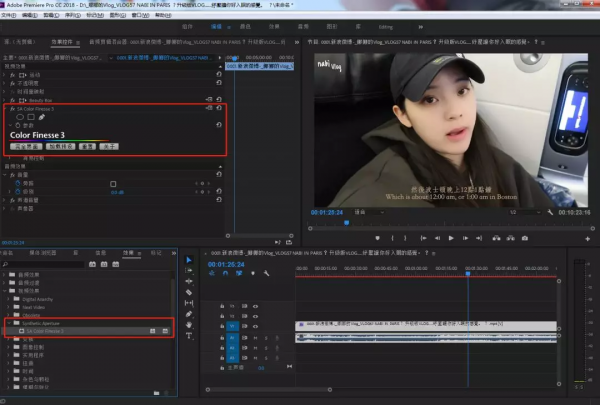
Task: Select the Type tool
Action: click(x=189, y=336)
